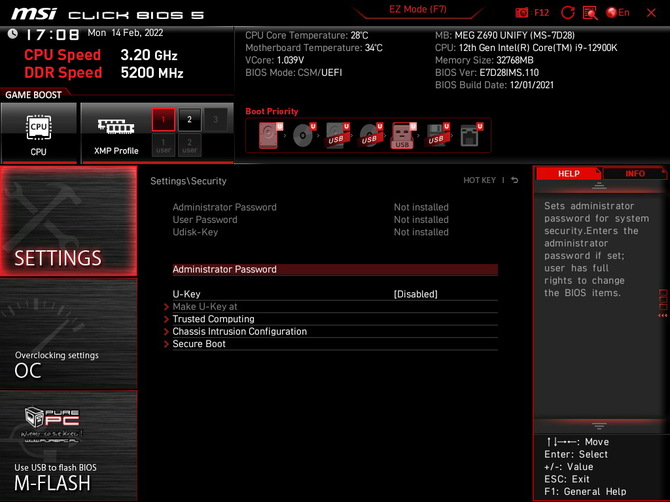Enable XMP profile 2
Image resolution: width=670 pixels, height=502 pixels.
coord(189,120)
